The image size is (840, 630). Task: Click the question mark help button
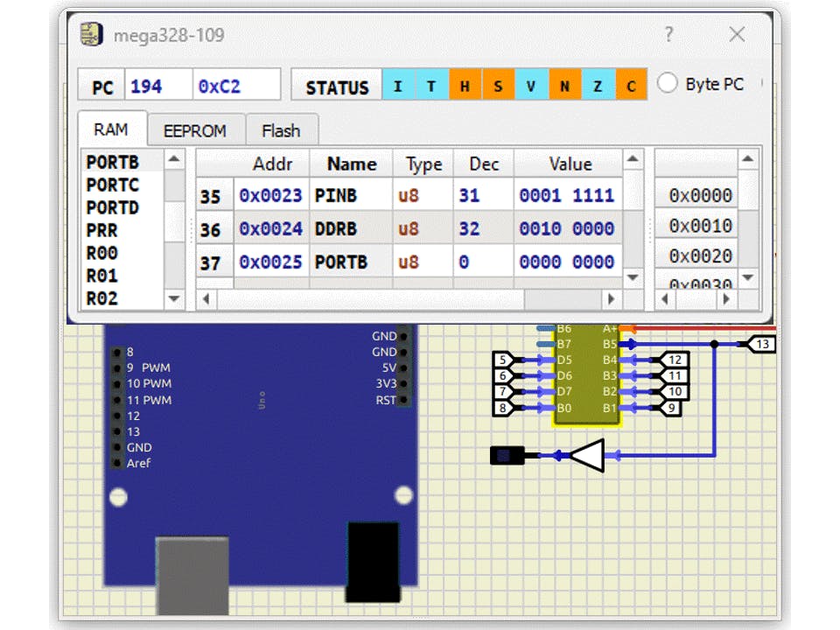click(x=669, y=35)
